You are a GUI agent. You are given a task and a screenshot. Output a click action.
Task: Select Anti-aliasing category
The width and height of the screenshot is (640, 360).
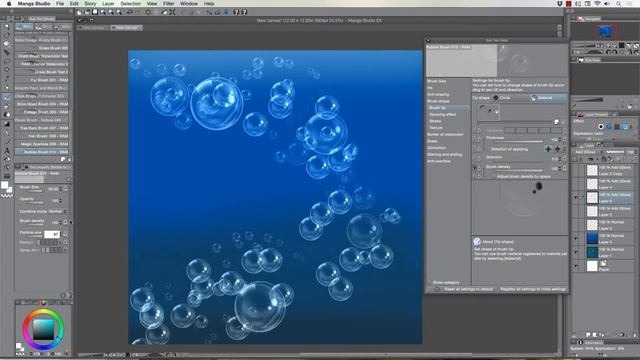438,94
